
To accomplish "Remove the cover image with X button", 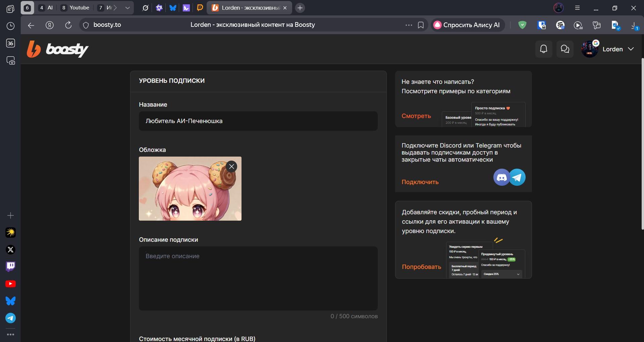I will tap(231, 166).
